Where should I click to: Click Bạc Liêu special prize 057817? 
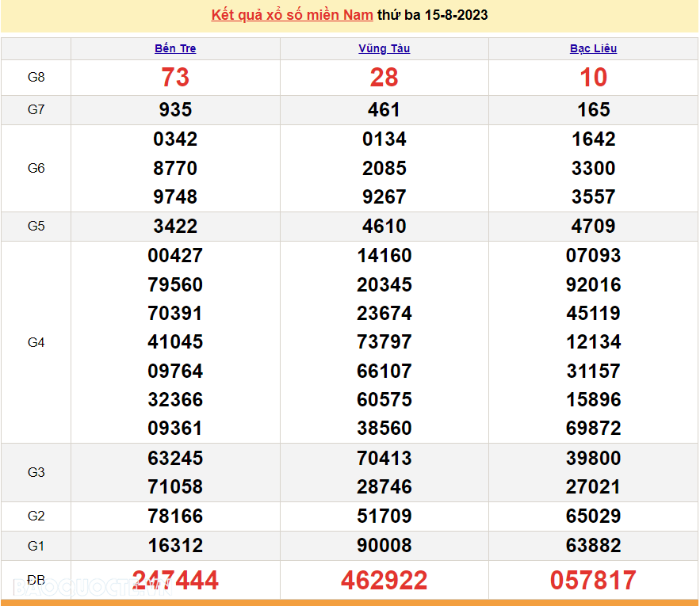(x=593, y=581)
